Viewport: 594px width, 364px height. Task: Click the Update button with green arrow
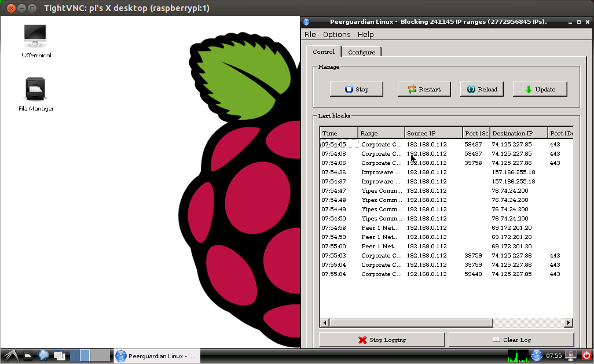540,89
